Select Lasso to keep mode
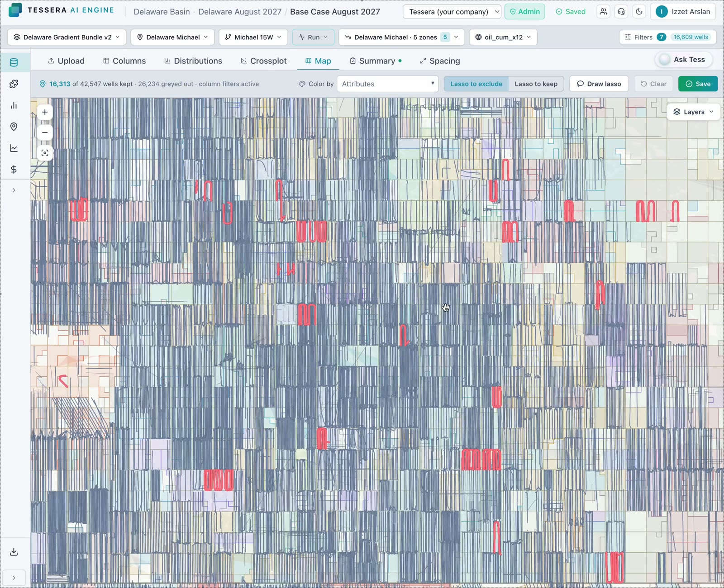The height and width of the screenshot is (588, 724). [536, 84]
